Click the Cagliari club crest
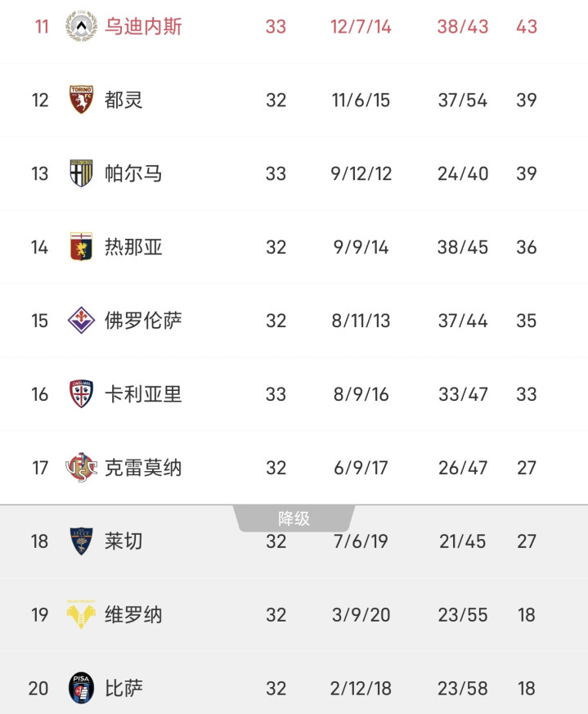This screenshot has width=588, height=714. click(x=81, y=394)
